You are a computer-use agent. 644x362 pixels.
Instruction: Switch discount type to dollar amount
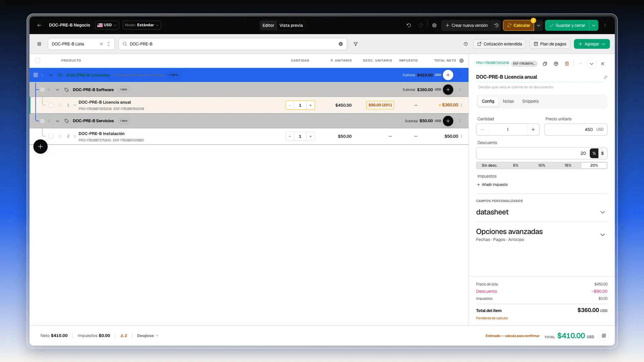click(602, 153)
